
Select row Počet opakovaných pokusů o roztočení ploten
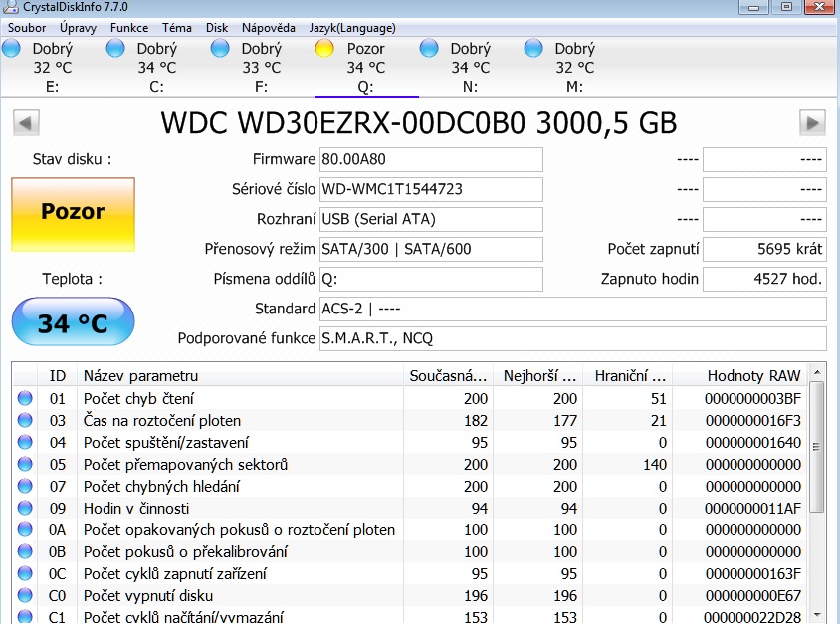[410, 529]
